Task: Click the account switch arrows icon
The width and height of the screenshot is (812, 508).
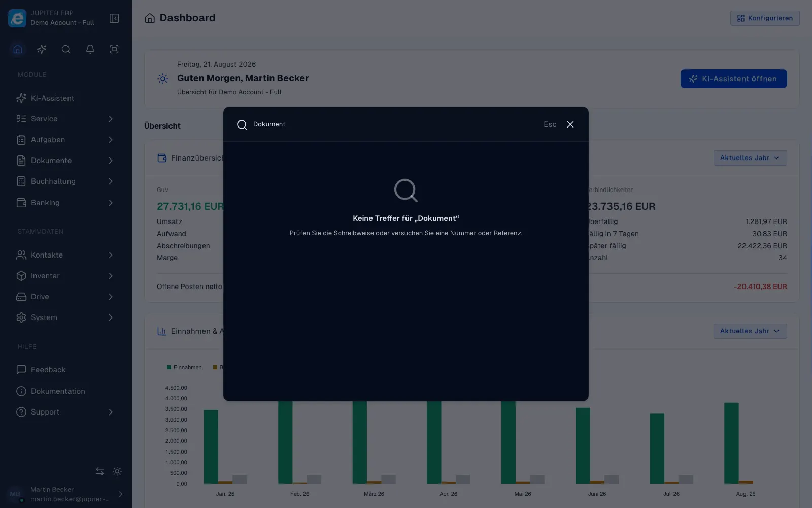Action: [x=100, y=471]
